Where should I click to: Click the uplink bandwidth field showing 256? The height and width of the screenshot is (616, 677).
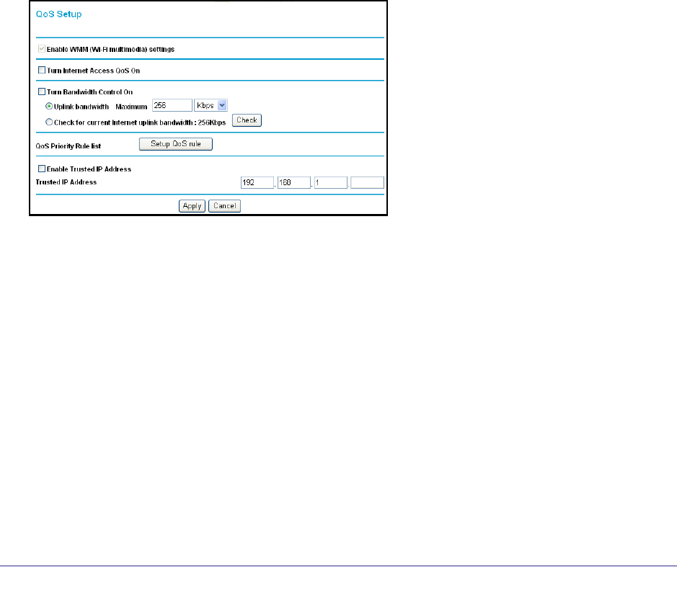[172, 105]
